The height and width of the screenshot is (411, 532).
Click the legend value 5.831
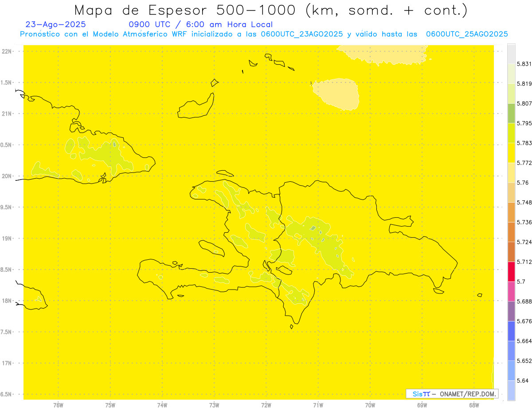tap(524, 64)
